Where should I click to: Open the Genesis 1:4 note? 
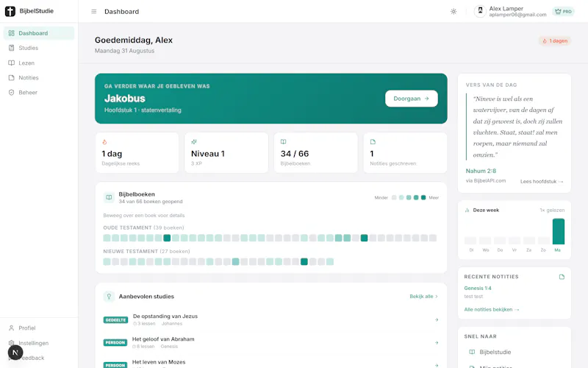[x=477, y=288]
